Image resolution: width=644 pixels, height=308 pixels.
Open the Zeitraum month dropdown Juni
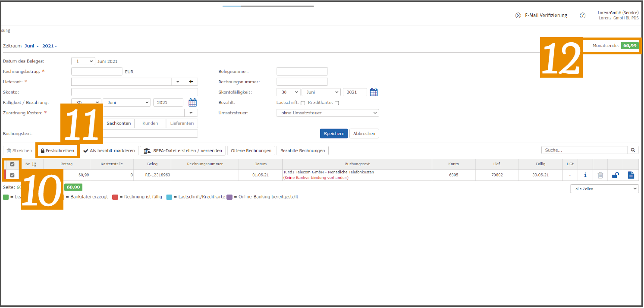click(32, 46)
